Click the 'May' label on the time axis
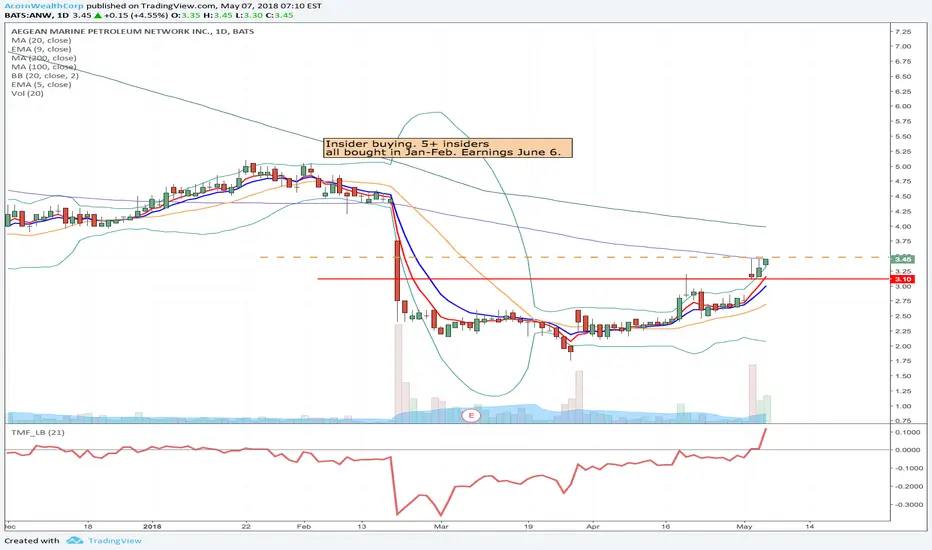 click(744, 526)
